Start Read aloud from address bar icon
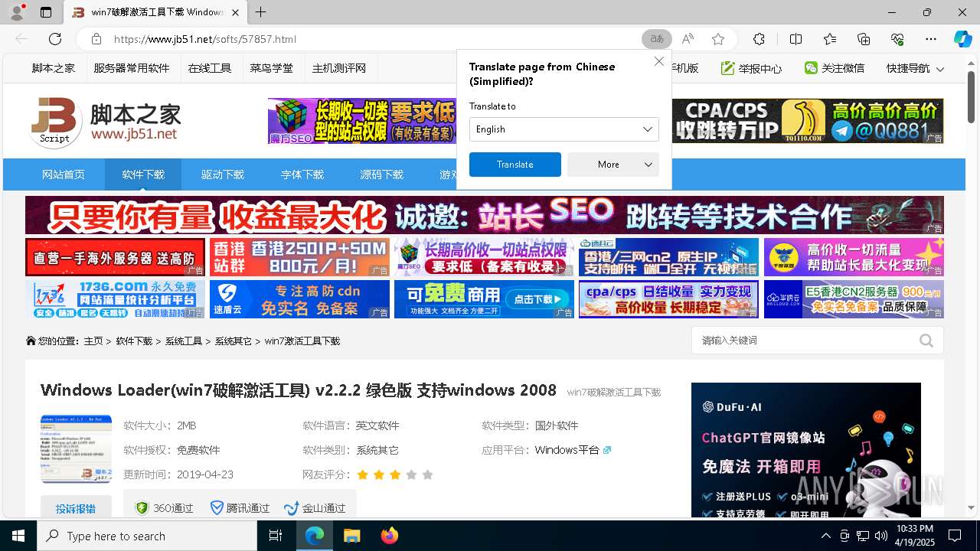The width and height of the screenshot is (980, 551). [688, 39]
